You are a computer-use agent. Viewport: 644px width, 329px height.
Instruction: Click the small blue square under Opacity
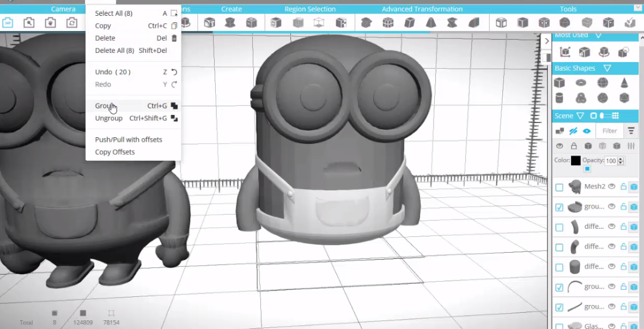(587, 169)
